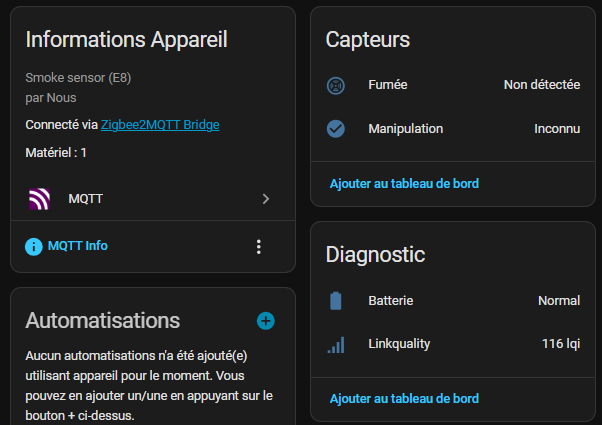Click the Non détectée state value
Image resolution: width=602 pixels, height=425 pixels.
tap(541, 85)
